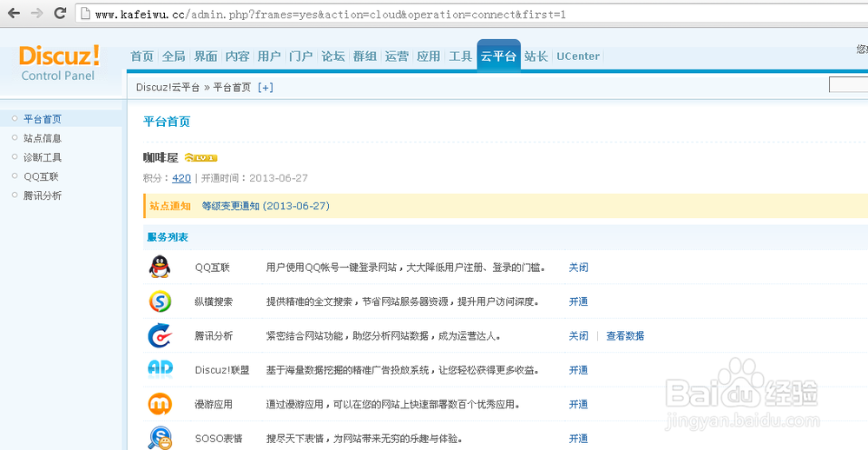Viewport: 868px width, 450px height.
Task: Click the 腾讯分析 service icon
Action: click(x=160, y=336)
